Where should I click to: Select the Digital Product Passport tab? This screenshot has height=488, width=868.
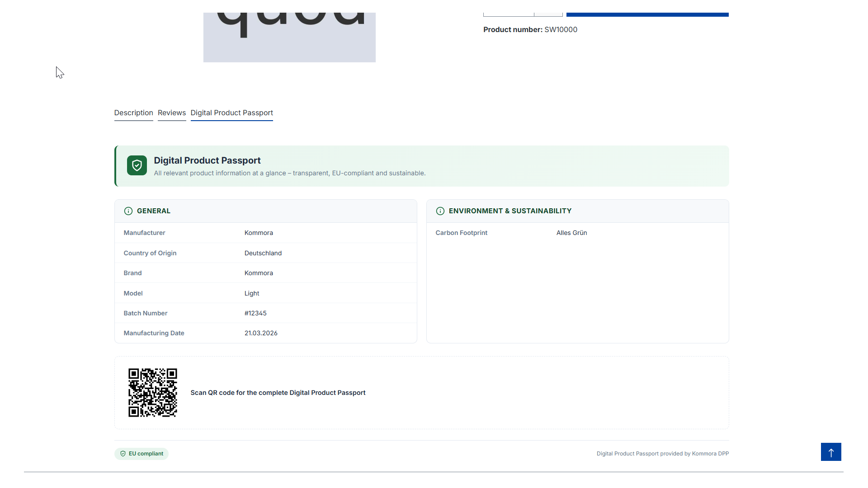pos(231,113)
